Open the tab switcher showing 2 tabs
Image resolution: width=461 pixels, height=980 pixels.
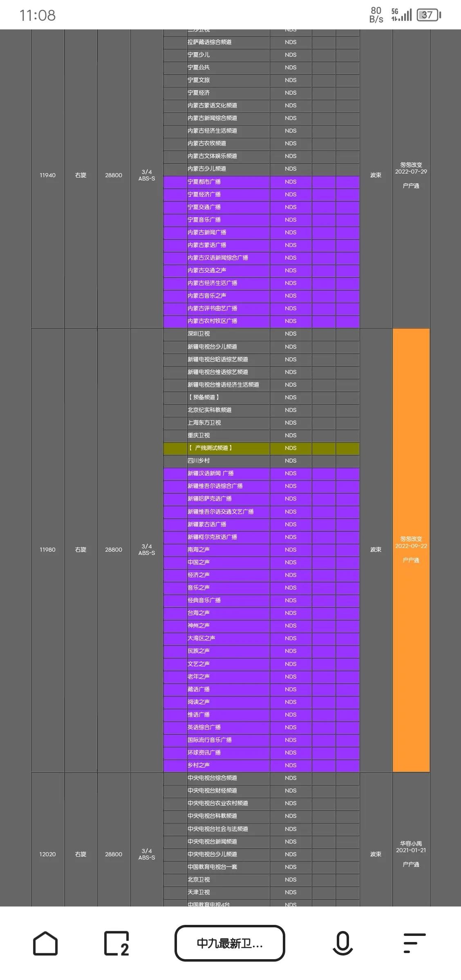coord(116,943)
